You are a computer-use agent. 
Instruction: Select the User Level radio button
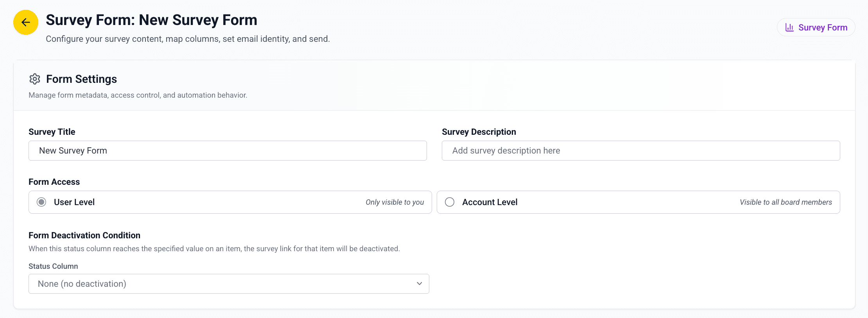41,202
